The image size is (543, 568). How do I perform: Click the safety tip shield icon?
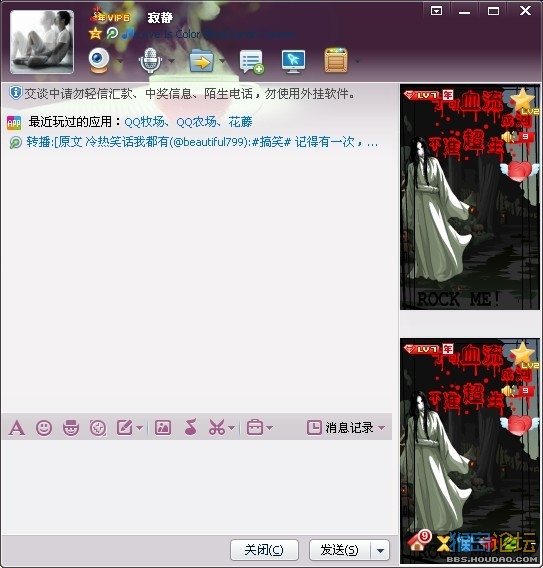[x=15, y=93]
